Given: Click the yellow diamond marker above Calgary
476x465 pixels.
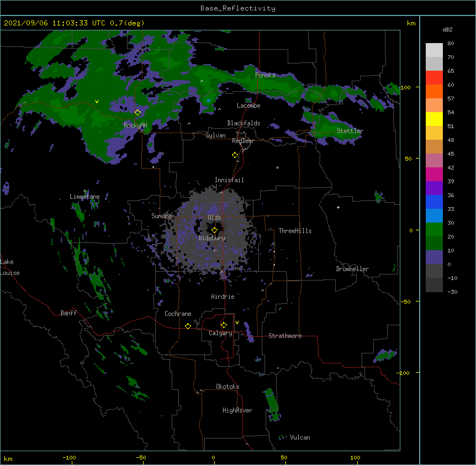Looking at the screenshot, I should pyautogui.click(x=224, y=325).
